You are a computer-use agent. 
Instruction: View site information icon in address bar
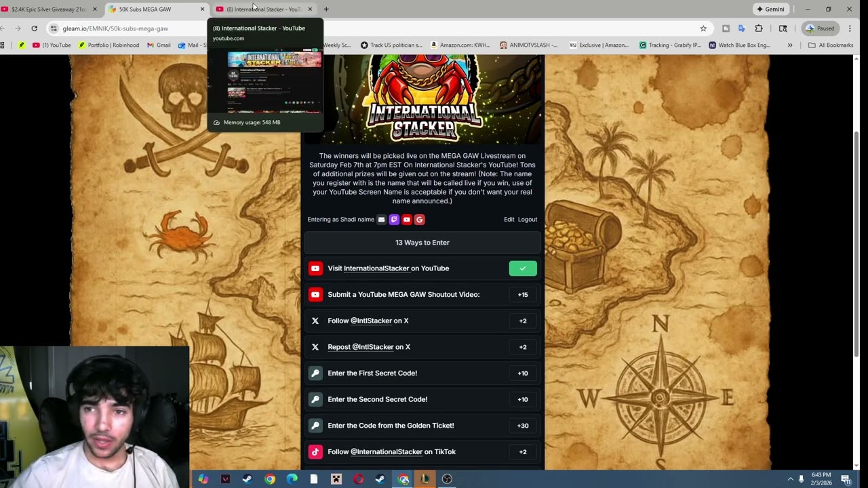tap(54, 28)
